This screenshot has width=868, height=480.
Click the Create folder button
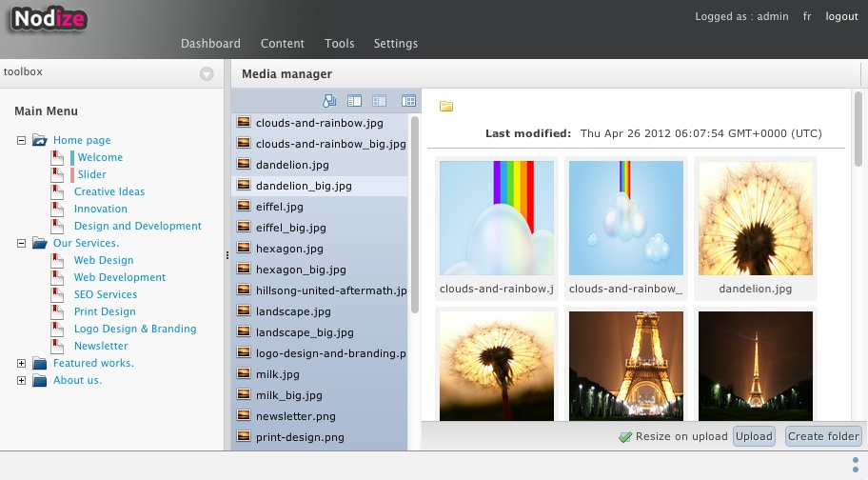pyautogui.click(x=823, y=436)
